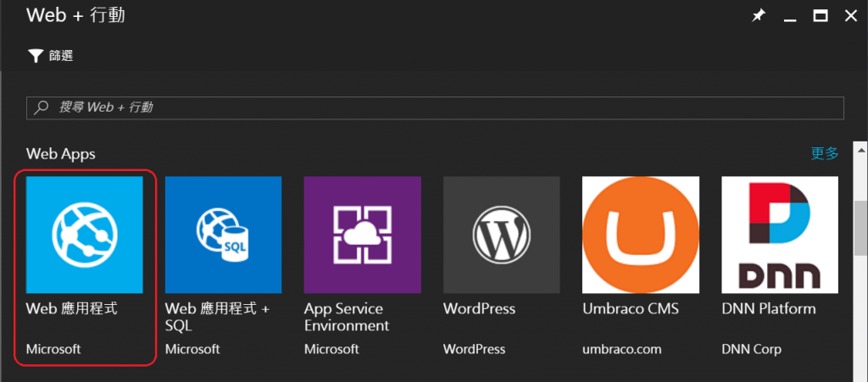Click the WordPress title text
This screenshot has height=382, width=868.
click(480, 308)
